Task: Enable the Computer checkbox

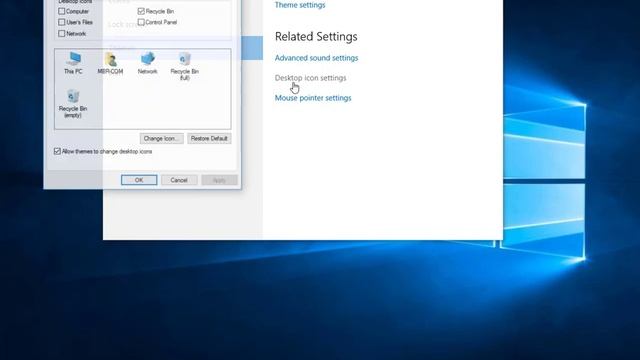Action: [x=62, y=11]
